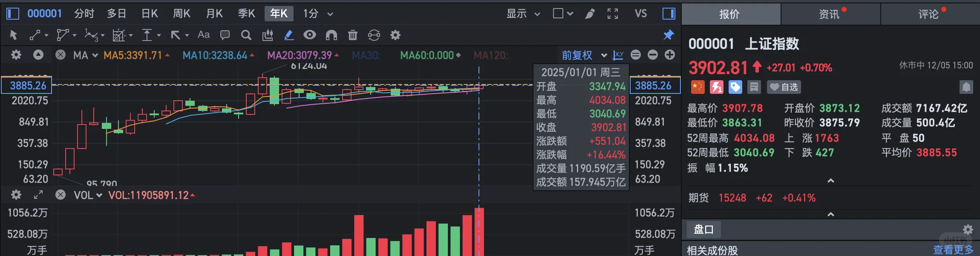Expand the VOL panel with arrows icon

pyautogui.click(x=38, y=195)
